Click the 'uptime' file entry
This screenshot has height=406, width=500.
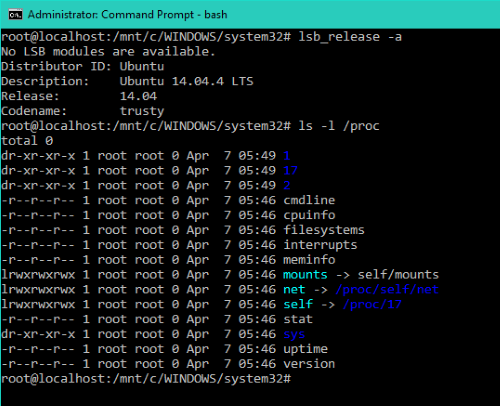point(305,349)
